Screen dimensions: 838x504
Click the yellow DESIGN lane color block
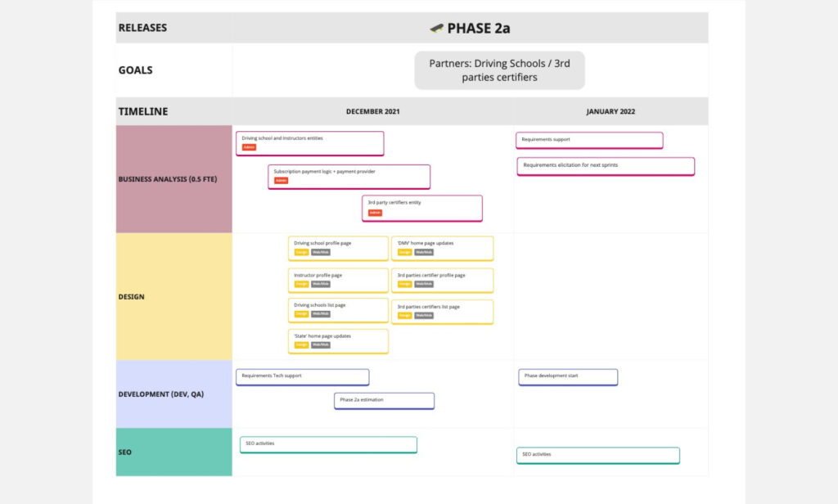point(173,296)
